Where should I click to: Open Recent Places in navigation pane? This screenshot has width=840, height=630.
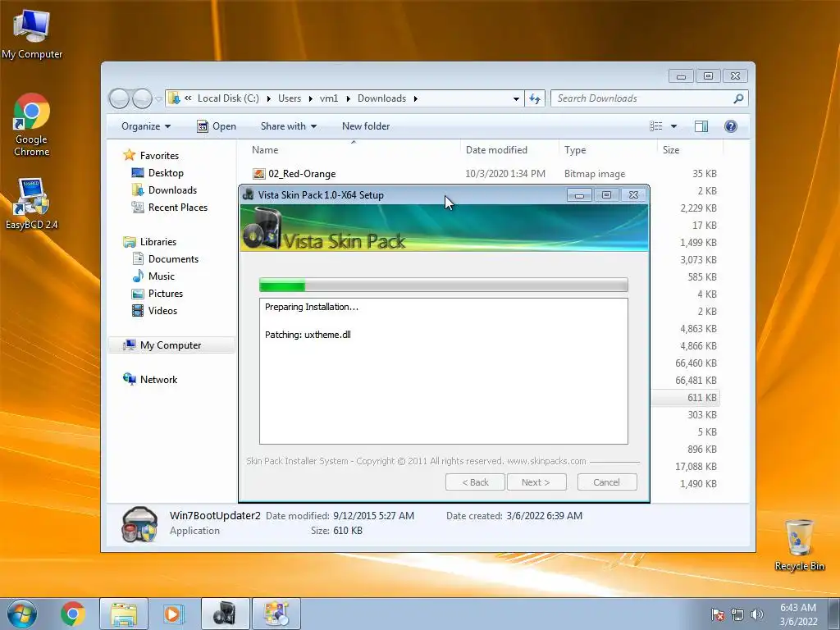coord(177,208)
